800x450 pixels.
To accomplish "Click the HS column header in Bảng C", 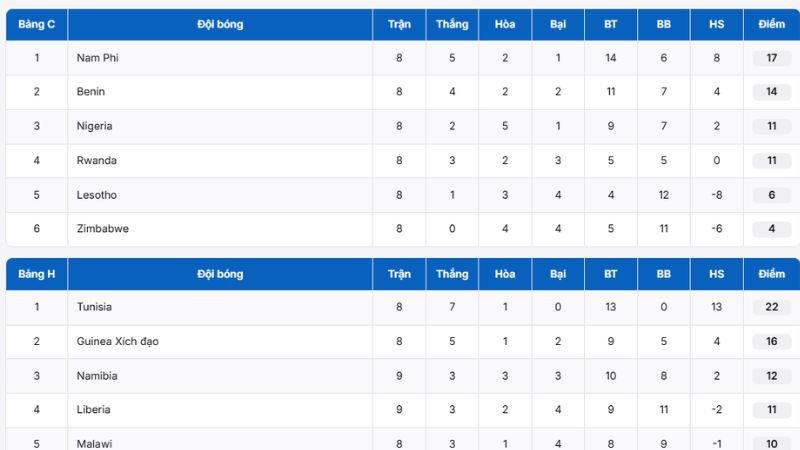I will (x=716, y=24).
